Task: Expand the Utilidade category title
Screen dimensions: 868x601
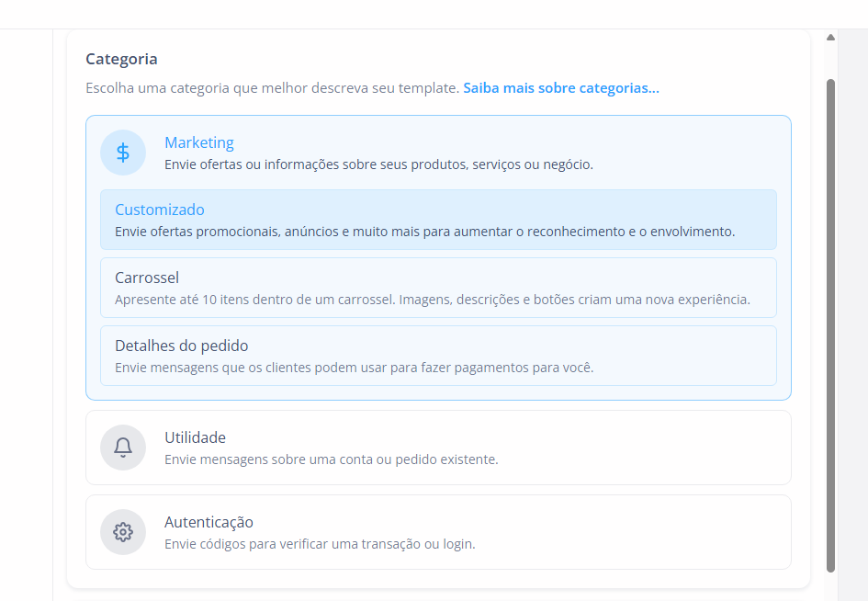Action: [195, 437]
